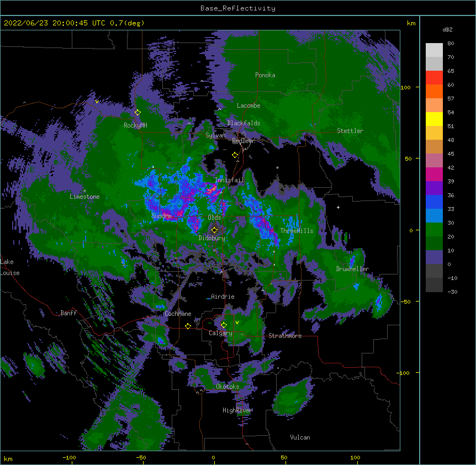
Task: Select the Okotoks city label
Action: [x=228, y=387]
